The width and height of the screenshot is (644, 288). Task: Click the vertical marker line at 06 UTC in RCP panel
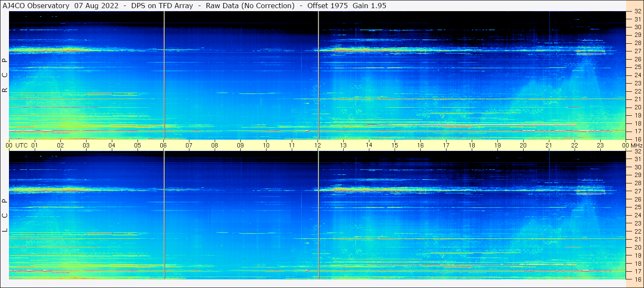click(164, 75)
